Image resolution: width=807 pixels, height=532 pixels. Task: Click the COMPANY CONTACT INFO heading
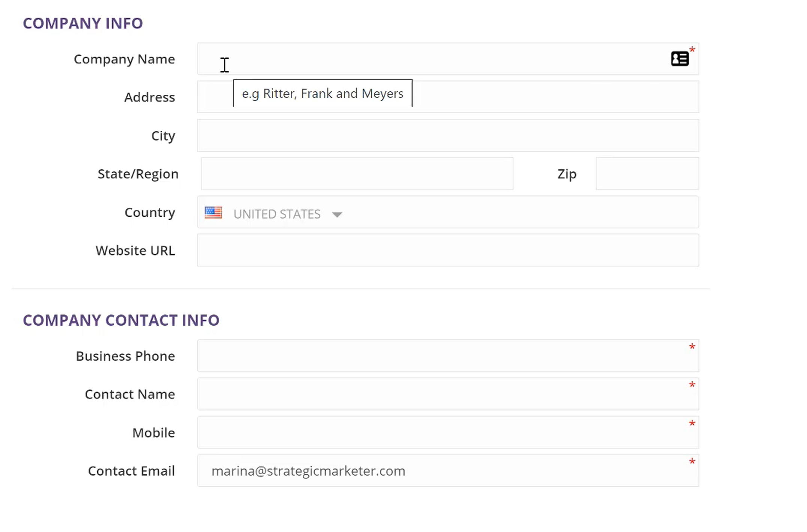[121, 320]
